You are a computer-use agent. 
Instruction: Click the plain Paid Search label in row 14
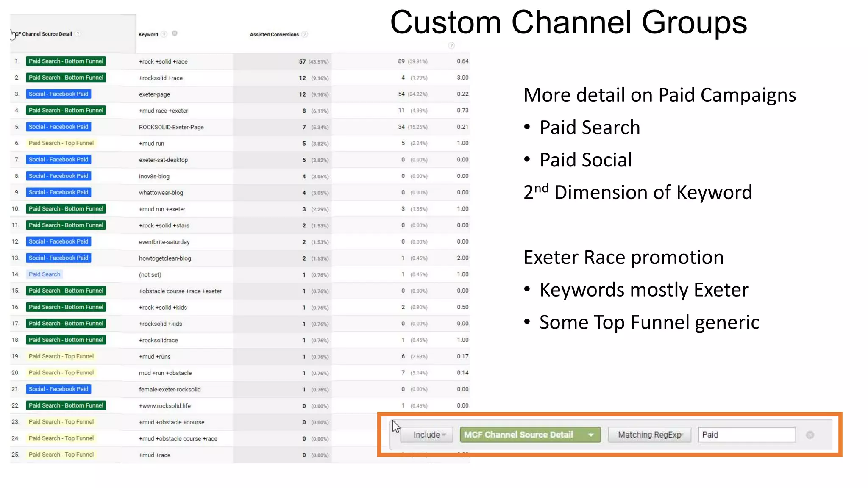(45, 274)
